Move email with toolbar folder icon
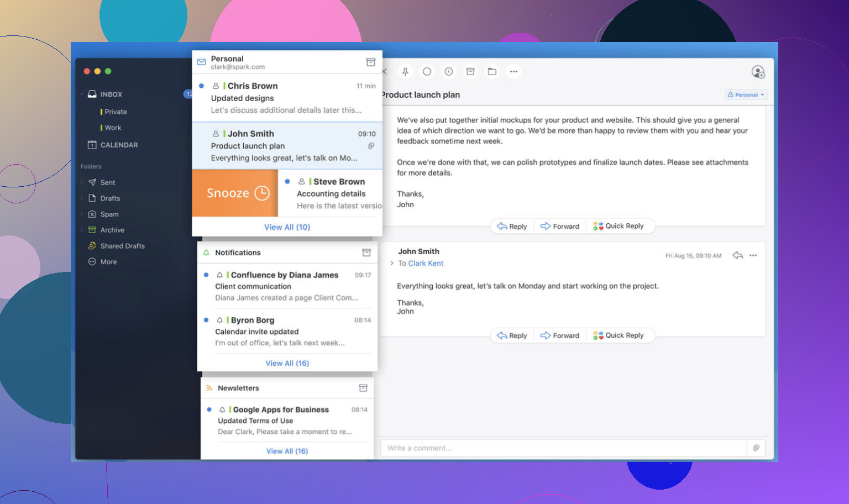Viewport: 849px width, 504px height. click(x=492, y=71)
